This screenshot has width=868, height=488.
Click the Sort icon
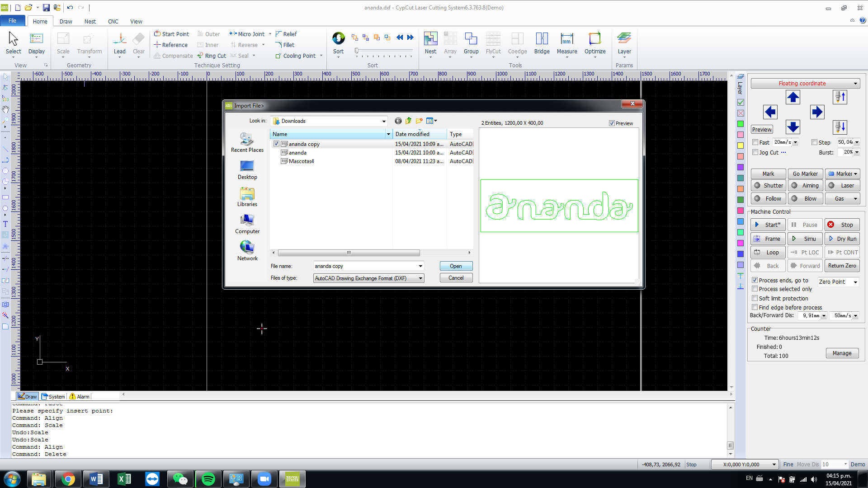(338, 39)
